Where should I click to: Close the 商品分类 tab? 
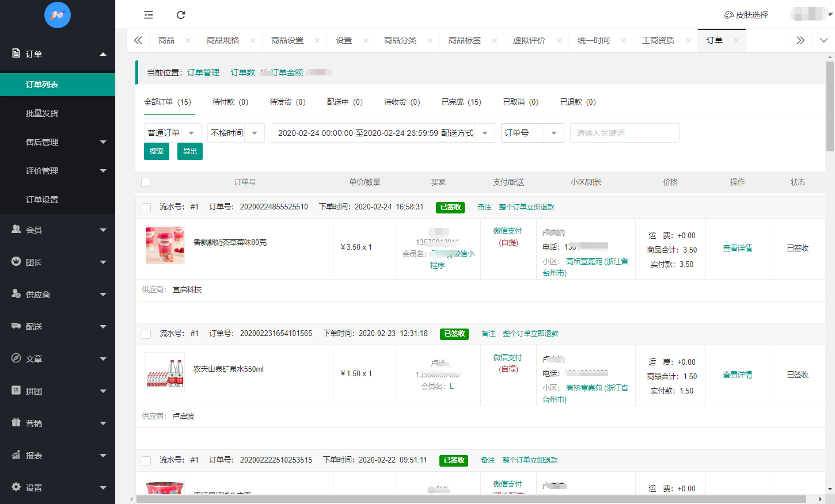(x=430, y=40)
